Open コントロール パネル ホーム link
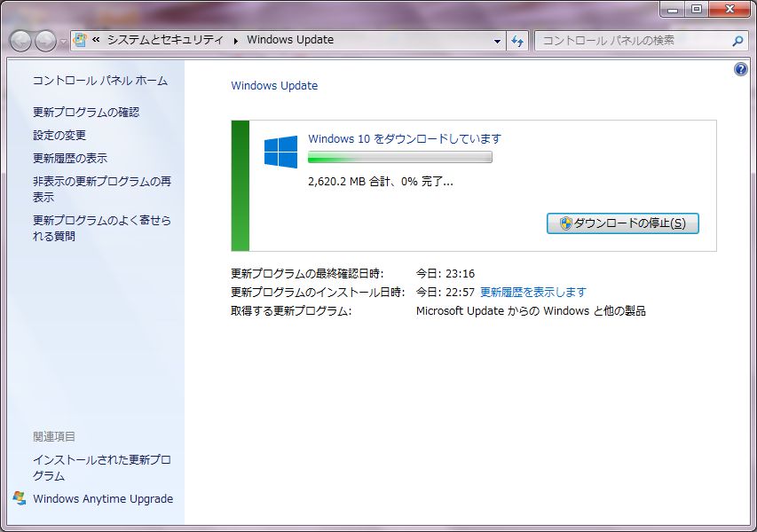The height and width of the screenshot is (532, 757). pos(100,81)
